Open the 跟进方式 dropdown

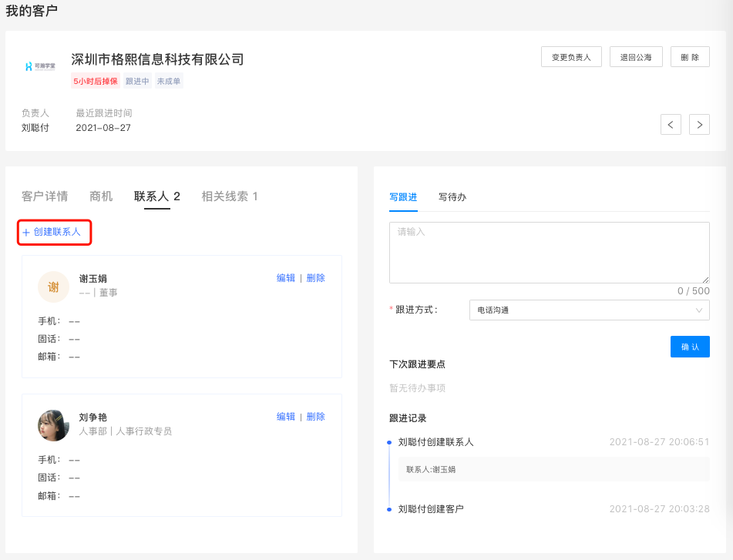coord(589,310)
